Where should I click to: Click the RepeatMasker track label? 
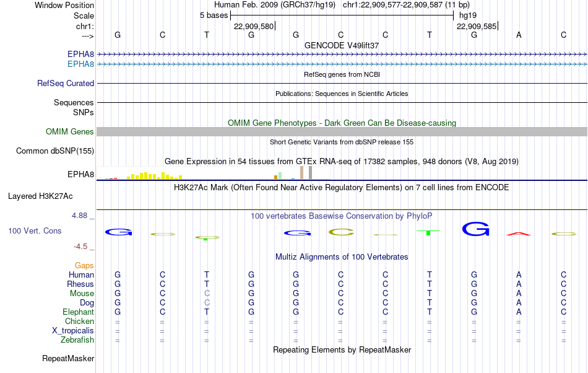point(68,358)
